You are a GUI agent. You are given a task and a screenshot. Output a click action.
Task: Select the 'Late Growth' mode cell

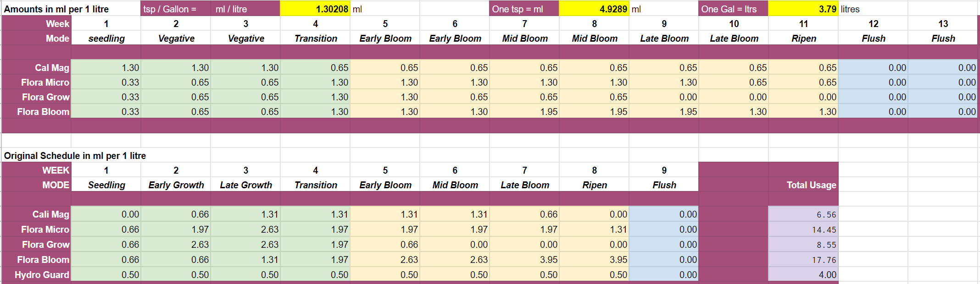[x=245, y=185]
